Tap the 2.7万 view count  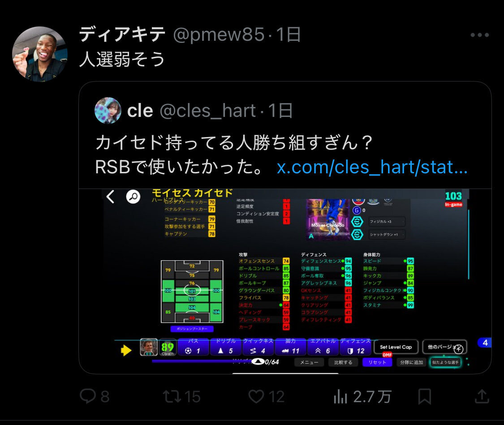(x=372, y=397)
